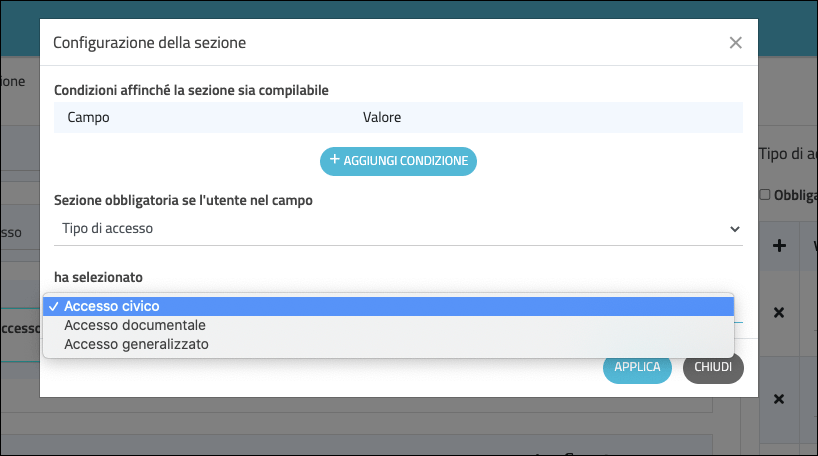Close the Configurazione della sezione dialog
This screenshot has width=818, height=456.
(735, 43)
